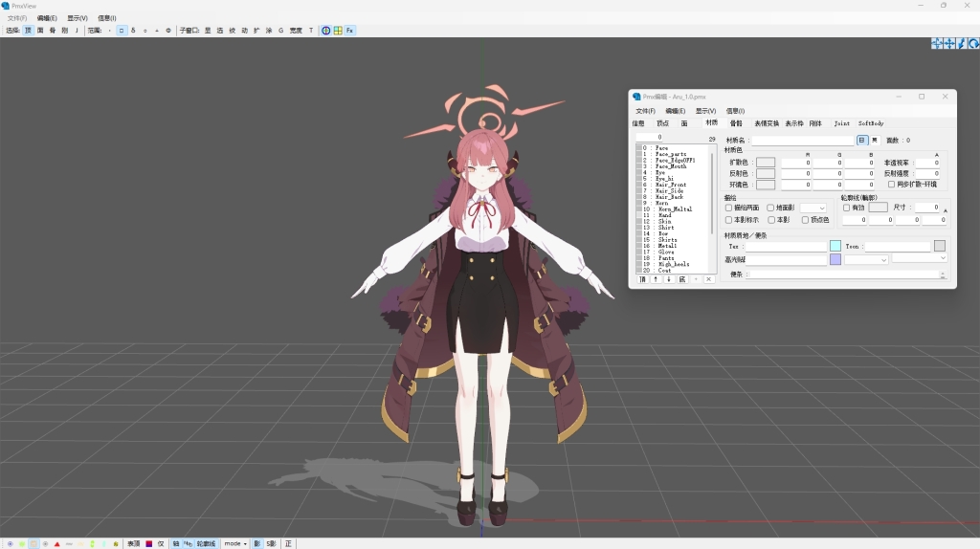Click the 英 English name toggle button
The image size is (980, 549).
pyautogui.click(x=875, y=141)
